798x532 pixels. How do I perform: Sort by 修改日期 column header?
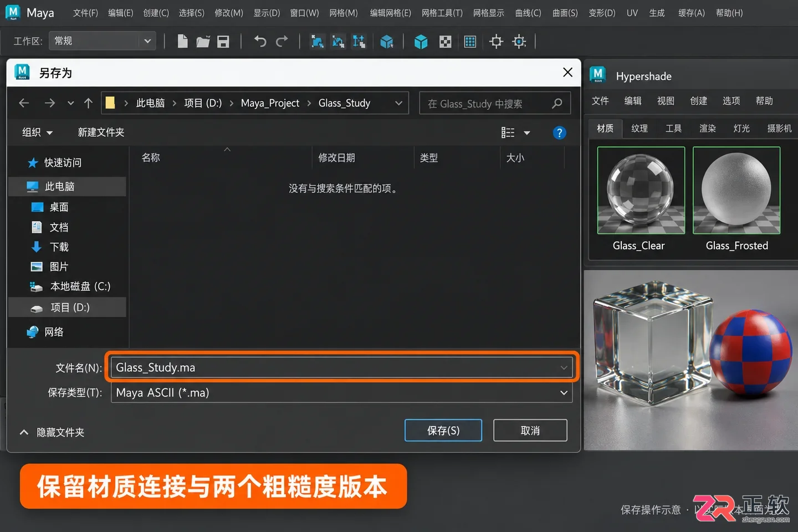click(x=336, y=158)
